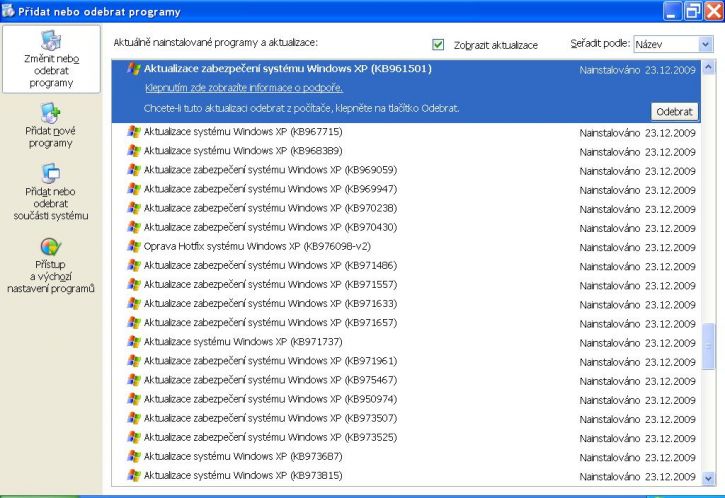
Task: Open Změnit nebo odebrat programy sidebar icon
Action: tap(51, 41)
